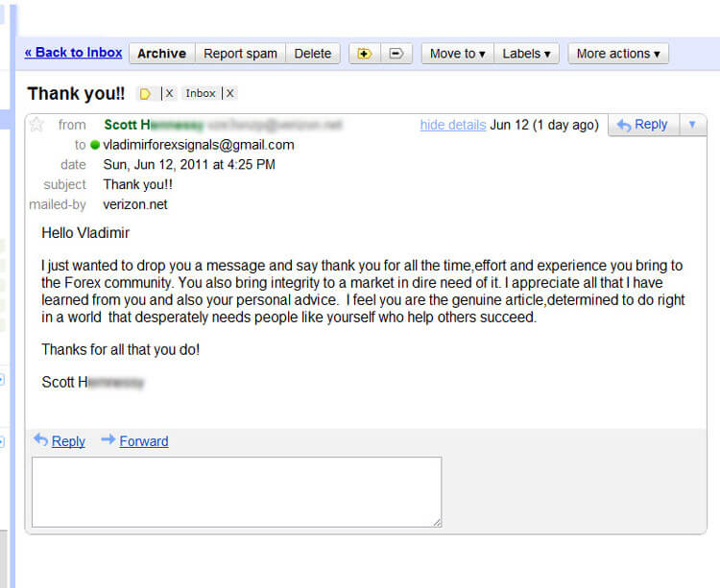Archive this conversation
This screenshot has width=720, height=588.
(162, 54)
